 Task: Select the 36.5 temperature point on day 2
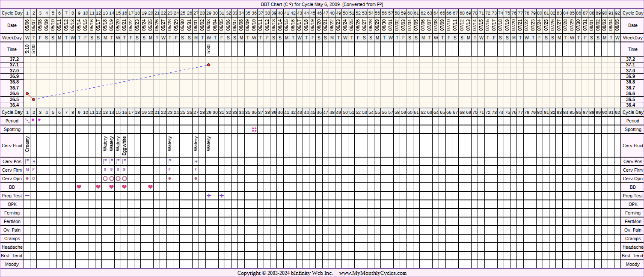click(34, 99)
